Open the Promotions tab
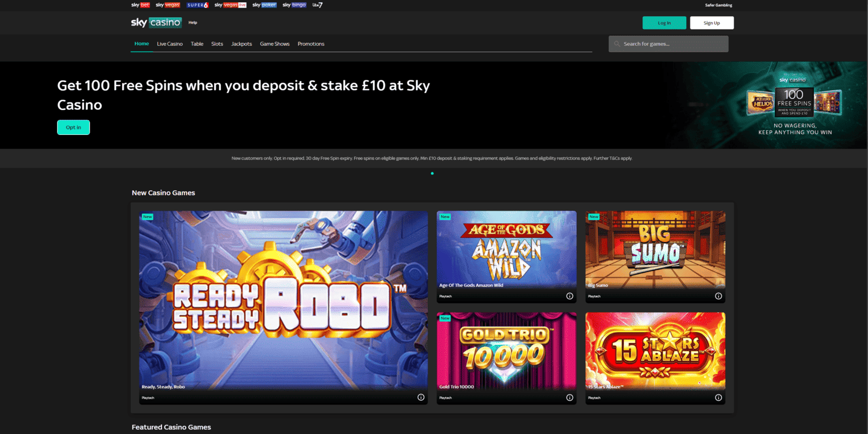Screen dimensions: 868x434 (311, 44)
